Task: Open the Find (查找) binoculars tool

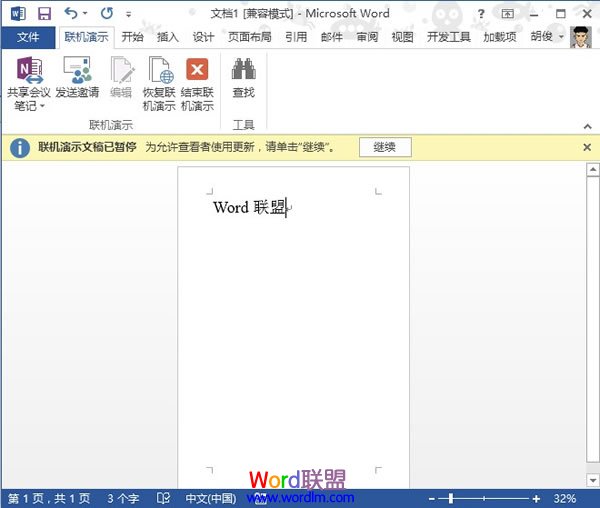Action: pos(243,70)
